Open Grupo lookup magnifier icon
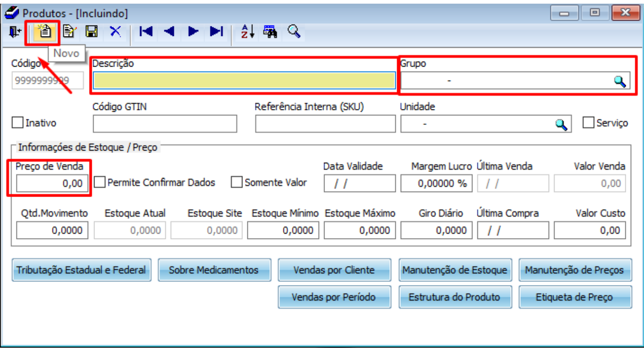Screen dimensions: 644x348 click(x=619, y=81)
